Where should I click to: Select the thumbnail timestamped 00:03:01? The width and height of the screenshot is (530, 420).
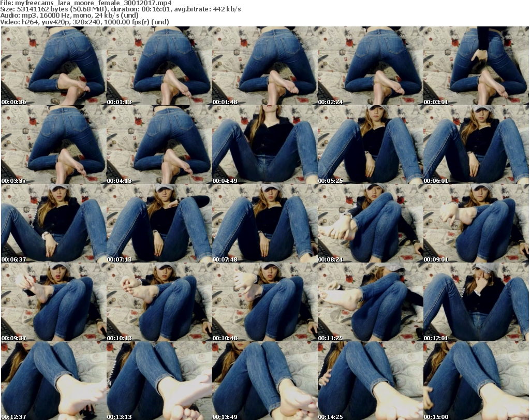click(x=476, y=66)
